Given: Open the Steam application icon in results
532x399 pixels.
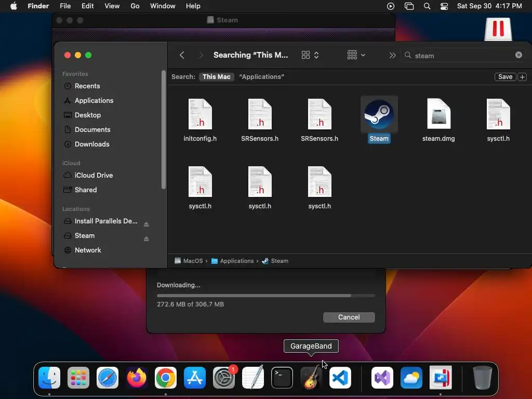Looking at the screenshot, I should coord(379,114).
